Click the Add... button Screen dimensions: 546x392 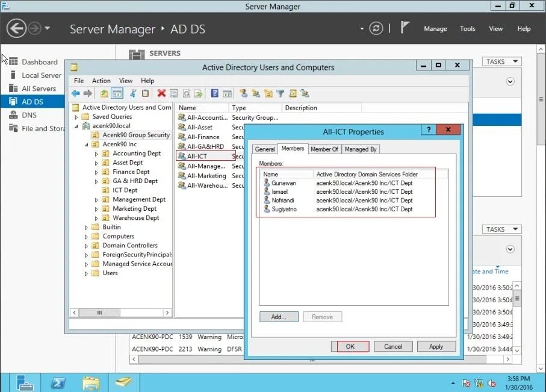(279, 317)
